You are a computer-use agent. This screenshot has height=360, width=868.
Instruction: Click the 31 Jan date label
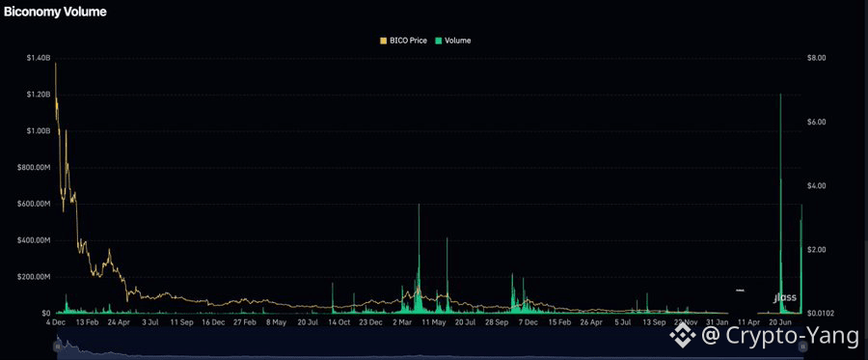click(718, 321)
